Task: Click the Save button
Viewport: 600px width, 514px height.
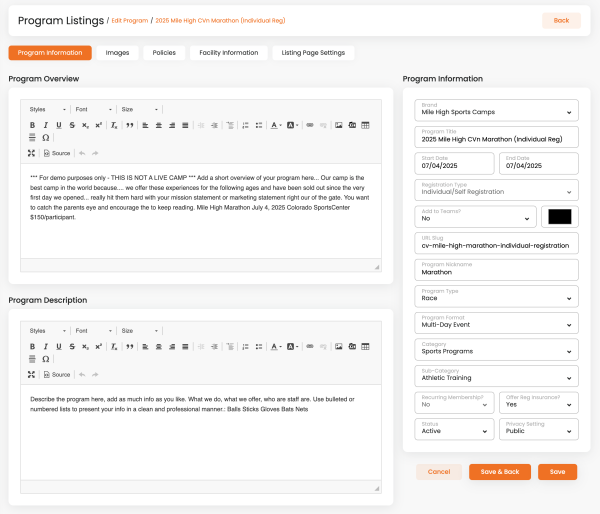Action: tap(558, 472)
